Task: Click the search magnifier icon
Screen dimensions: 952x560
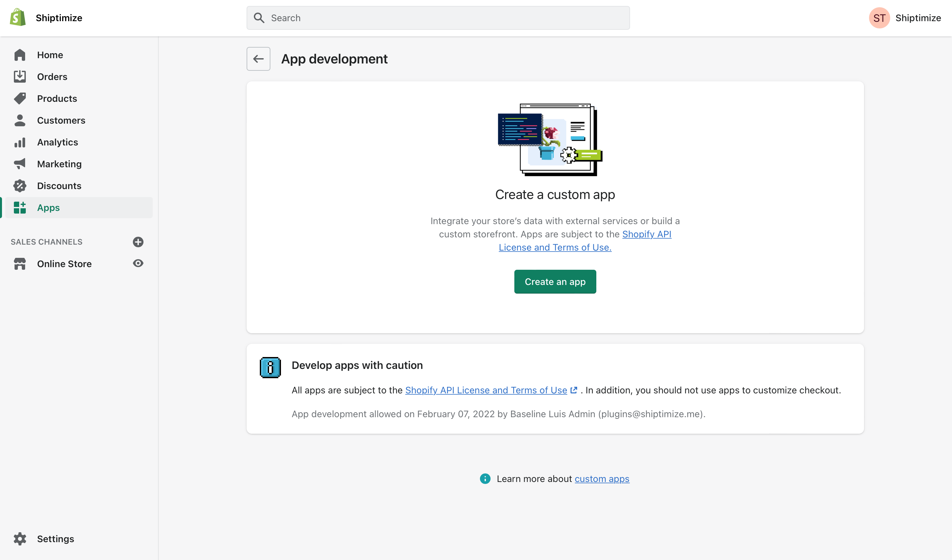Action: tap(259, 18)
